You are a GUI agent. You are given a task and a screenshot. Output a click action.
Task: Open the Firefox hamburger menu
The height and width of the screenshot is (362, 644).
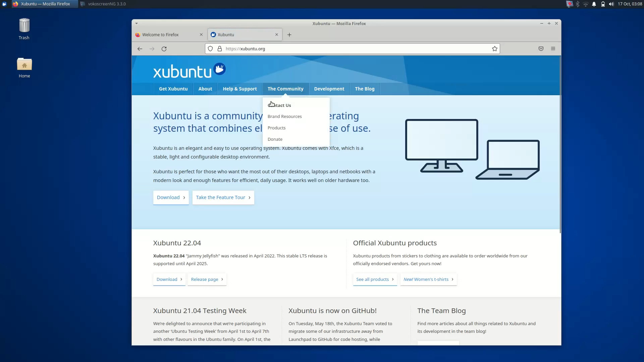(553, 49)
